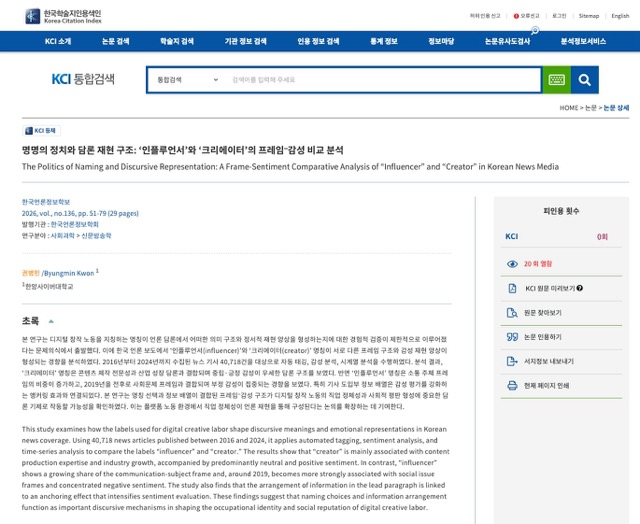
Task: Click the magnifier search button
Action: point(584,80)
